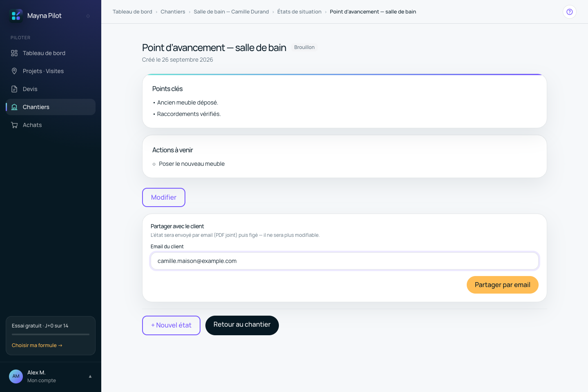
Task: Open Projets · Visites in the sidebar
Action: tap(51, 71)
